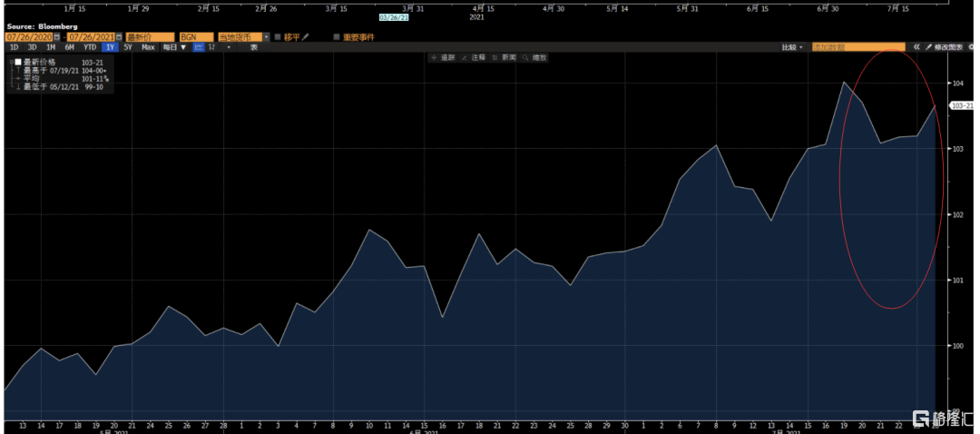This screenshot has height=434, width=980.
Task: Select the bar chart type icon
Action: pos(212,47)
